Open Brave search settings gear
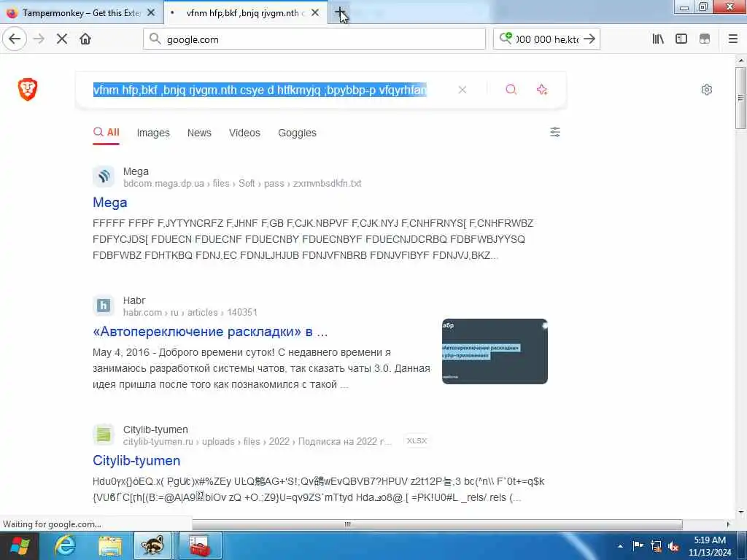 point(706,90)
